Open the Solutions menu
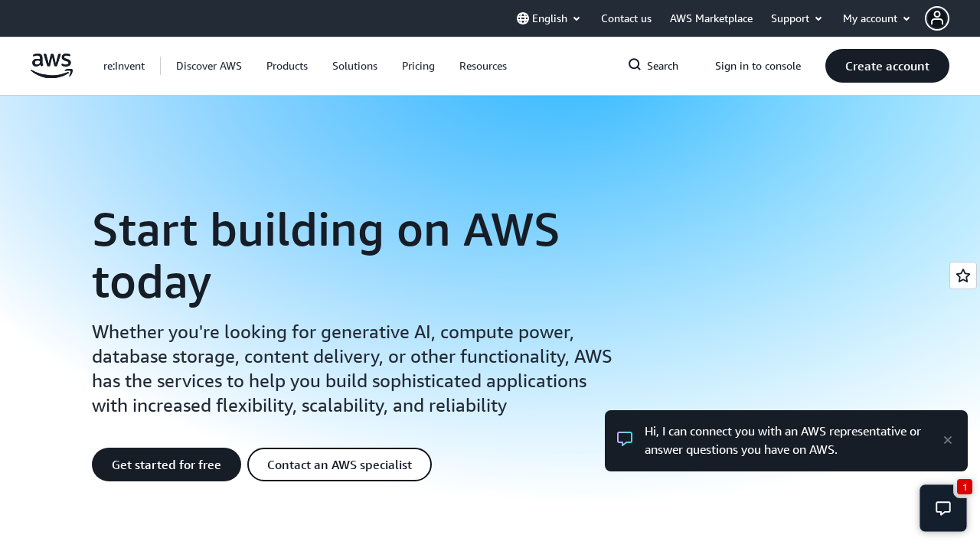The image size is (980, 551). pyautogui.click(x=354, y=66)
